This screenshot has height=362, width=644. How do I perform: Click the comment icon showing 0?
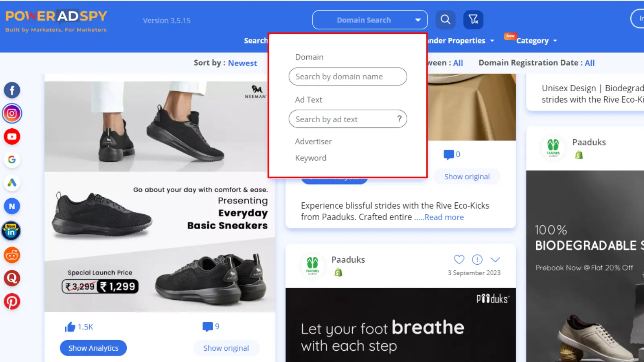(x=448, y=154)
